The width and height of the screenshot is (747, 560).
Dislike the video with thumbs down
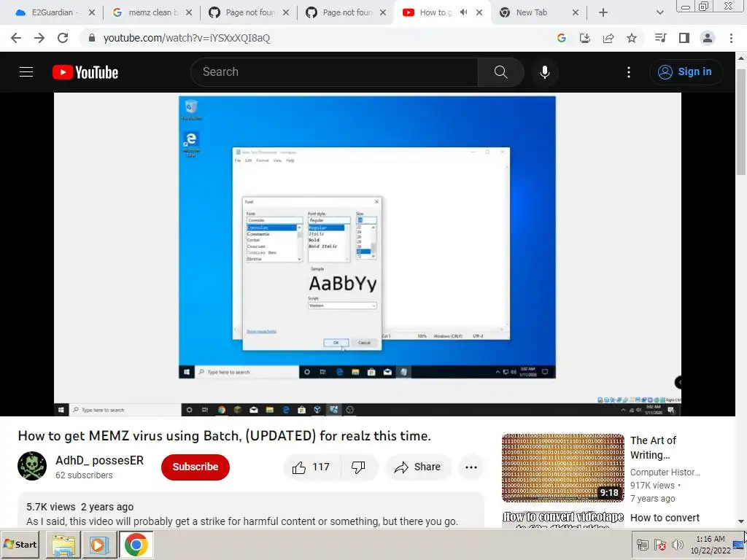click(359, 467)
